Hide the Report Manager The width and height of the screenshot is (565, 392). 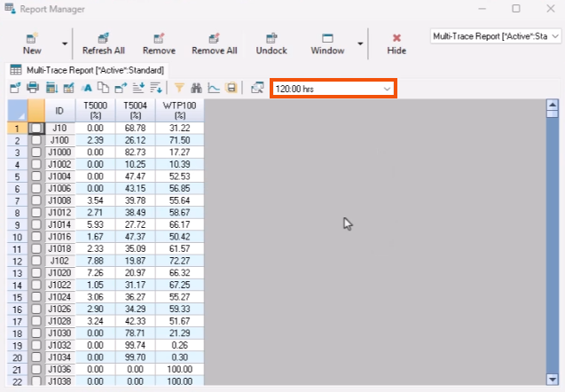click(396, 43)
